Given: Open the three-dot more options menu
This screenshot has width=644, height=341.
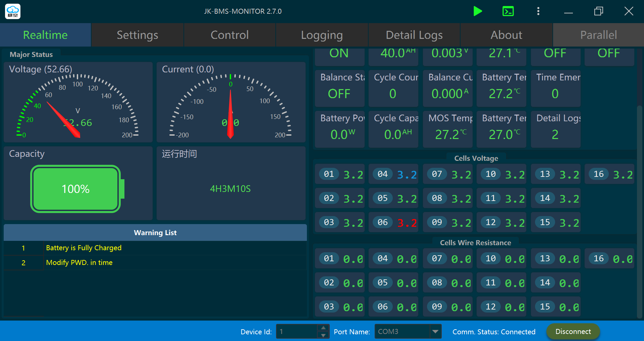Looking at the screenshot, I should (x=538, y=11).
